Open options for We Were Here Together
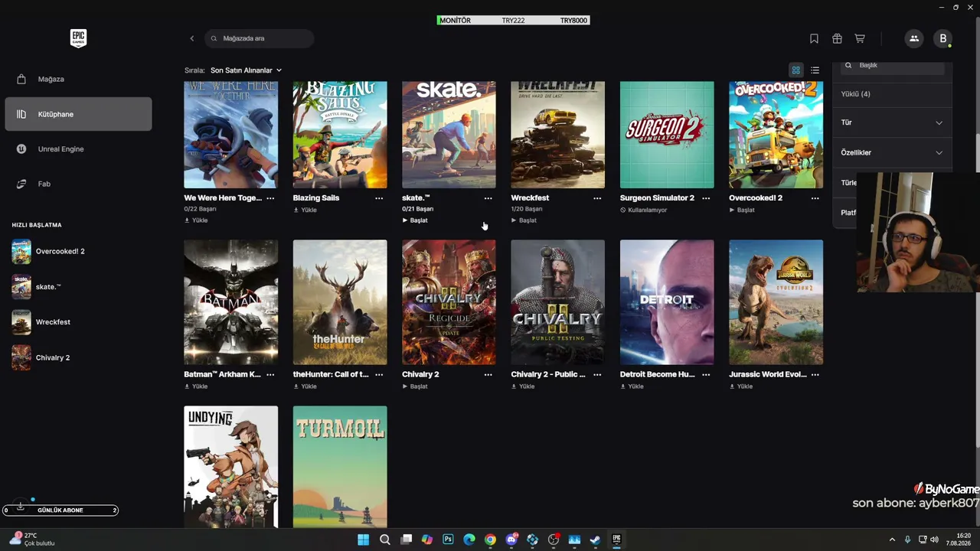Screen dimensions: 980x551 click(270, 198)
